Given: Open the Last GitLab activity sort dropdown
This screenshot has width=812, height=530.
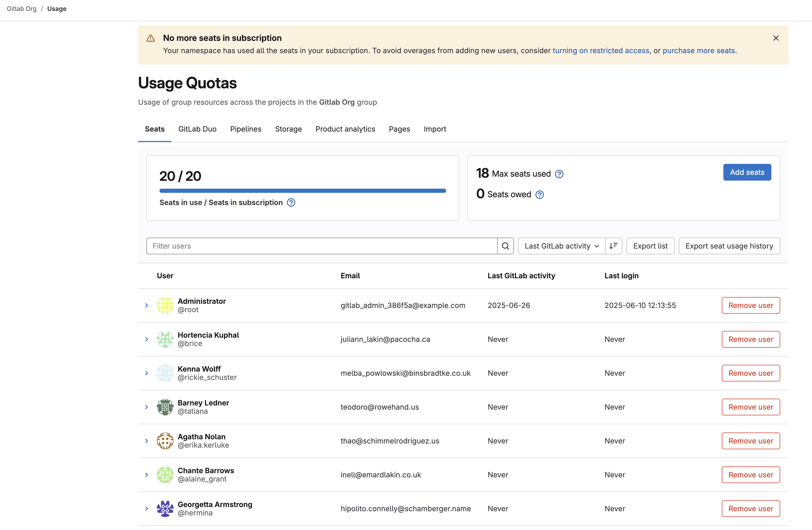Looking at the screenshot, I should 561,246.
